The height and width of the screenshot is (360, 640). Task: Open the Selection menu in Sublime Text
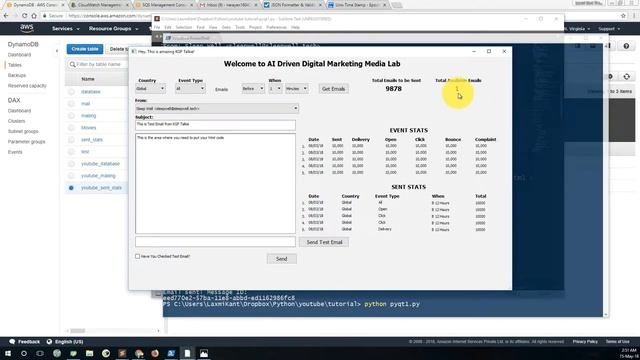tap(184, 27)
